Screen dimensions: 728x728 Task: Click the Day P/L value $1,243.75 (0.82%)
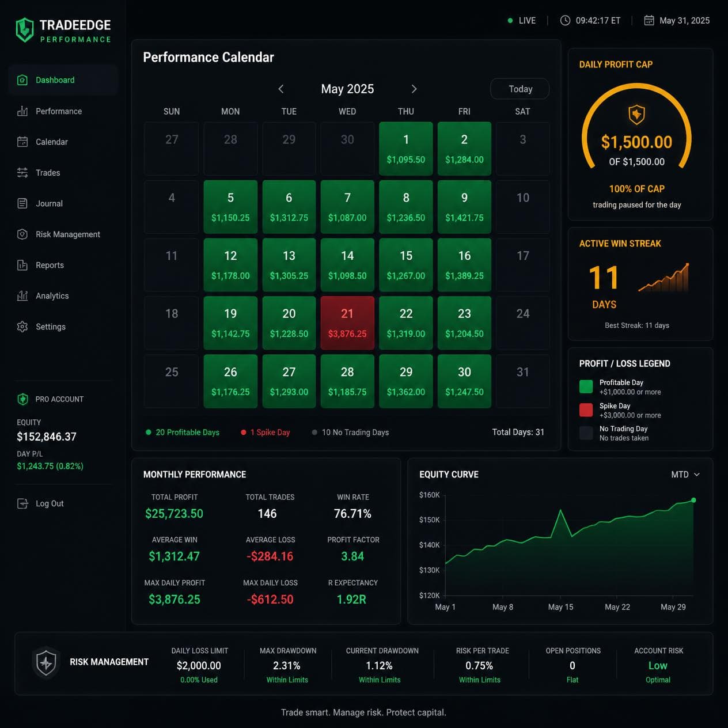50,467
